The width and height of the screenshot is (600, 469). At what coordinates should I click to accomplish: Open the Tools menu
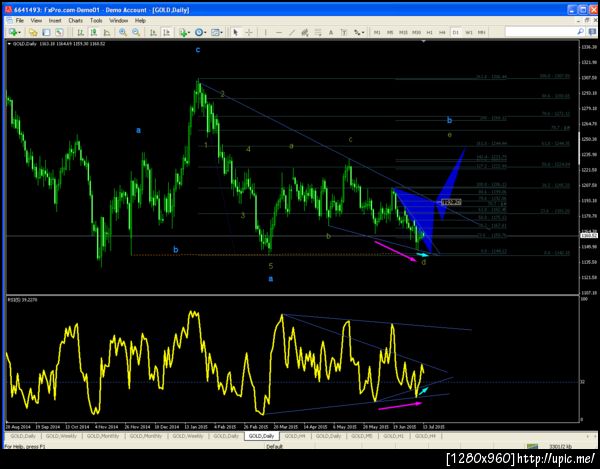coord(96,20)
